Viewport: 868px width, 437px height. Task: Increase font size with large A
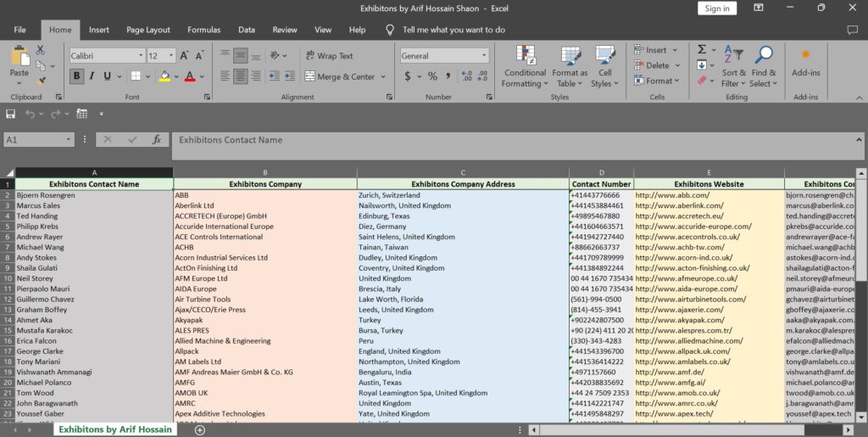click(184, 56)
